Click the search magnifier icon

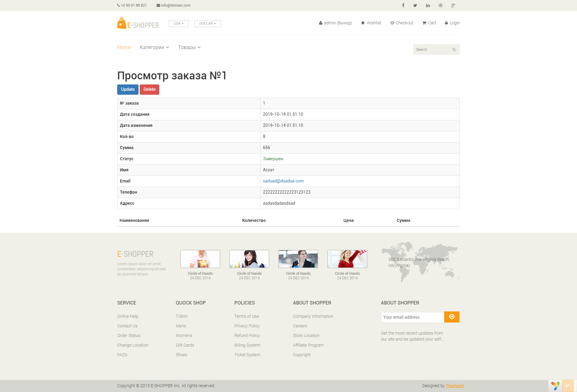[x=454, y=50]
